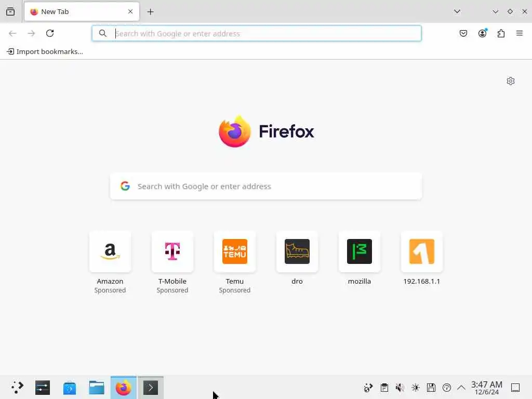Click the page's Search with Google box

(266, 187)
